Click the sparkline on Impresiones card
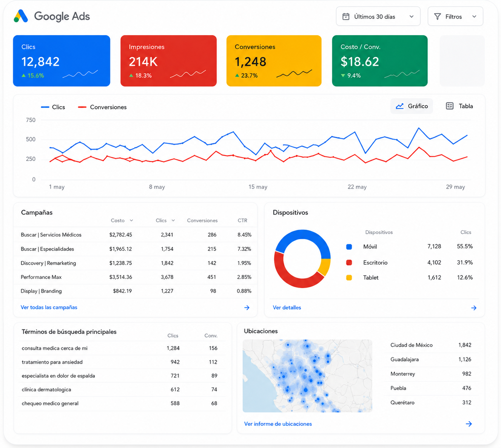 coord(188,74)
